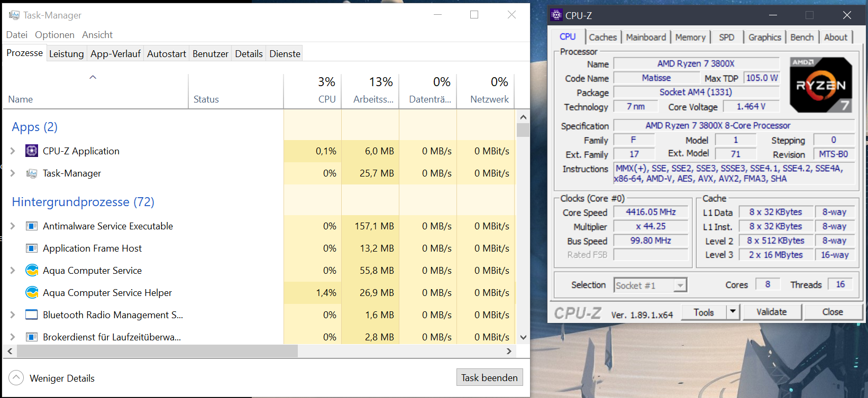Click the CPU-Z Application process icon
This screenshot has height=398, width=868.
(32, 151)
